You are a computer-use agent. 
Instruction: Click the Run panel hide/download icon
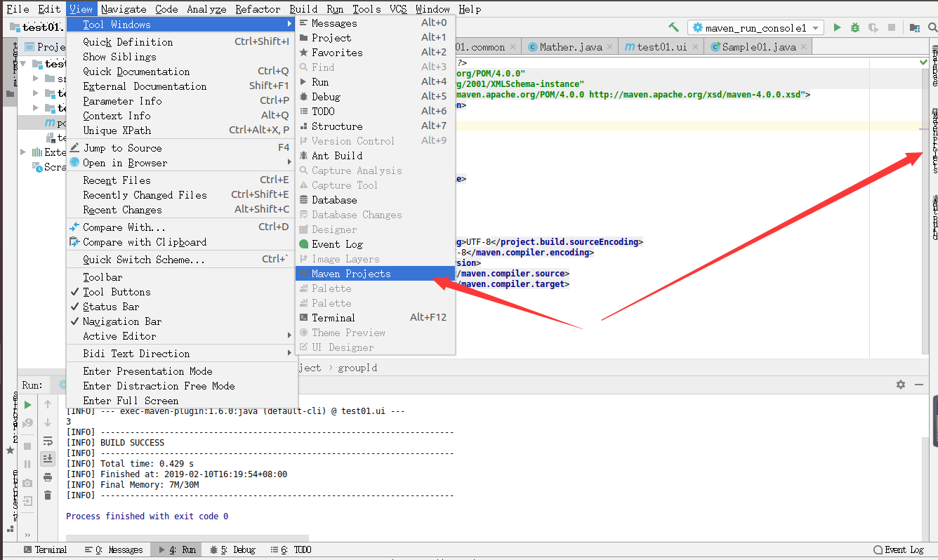(x=919, y=385)
